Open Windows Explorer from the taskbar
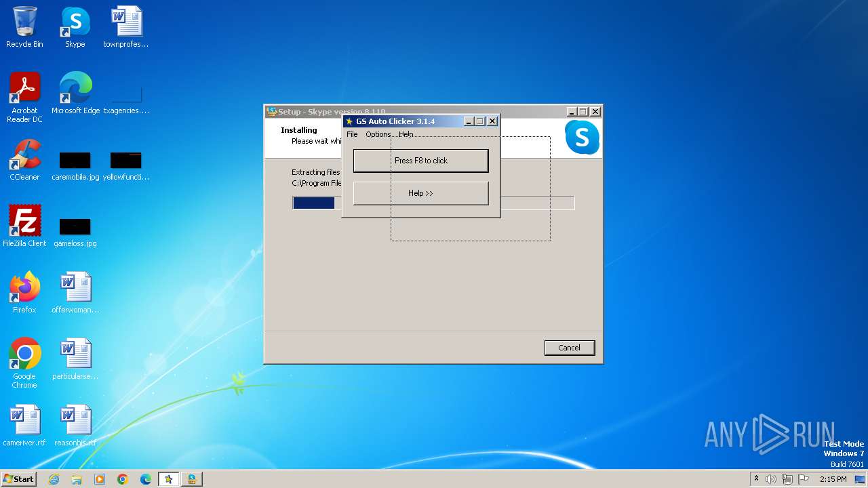This screenshot has width=868, height=488. coord(77,479)
